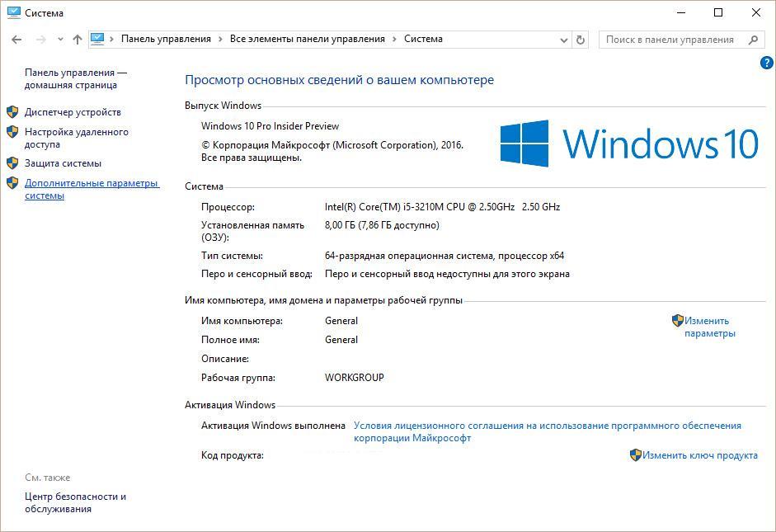Click the magnifier search icon
This screenshot has height=532, width=776.
point(753,40)
